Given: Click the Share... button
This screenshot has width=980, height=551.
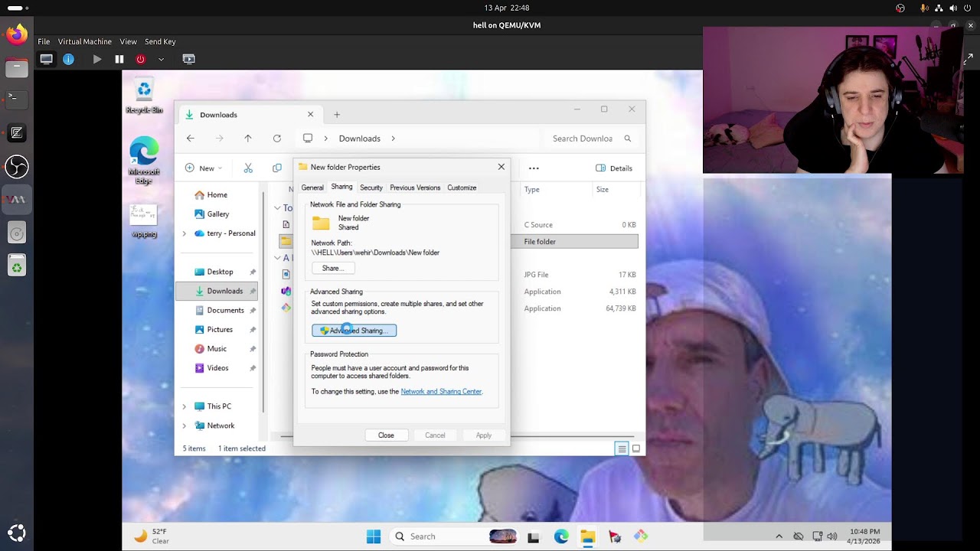Looking at the screenshot, I should (x=333, y=269).
